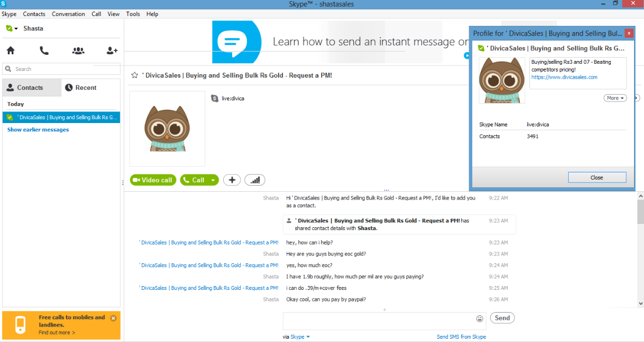The width and height of the screenshot is (644, 342).
Task: Click the Send button
Action: point(502,318)
